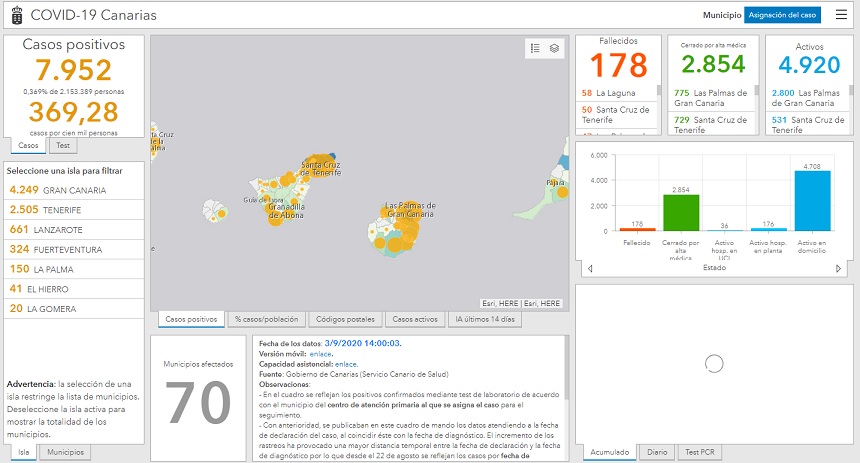Screen dimensions: 860x463
Task: Open the Municipios tab
Action: point(66,452)
